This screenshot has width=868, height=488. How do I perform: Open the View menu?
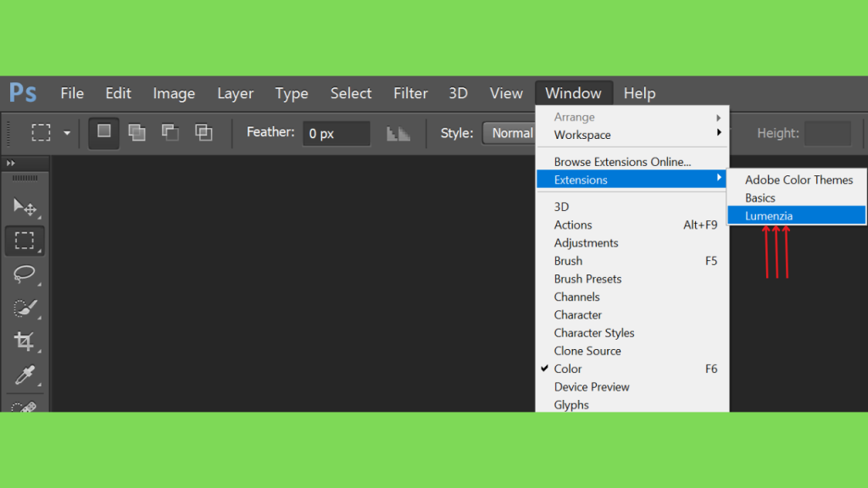click(x=506, y=93)
